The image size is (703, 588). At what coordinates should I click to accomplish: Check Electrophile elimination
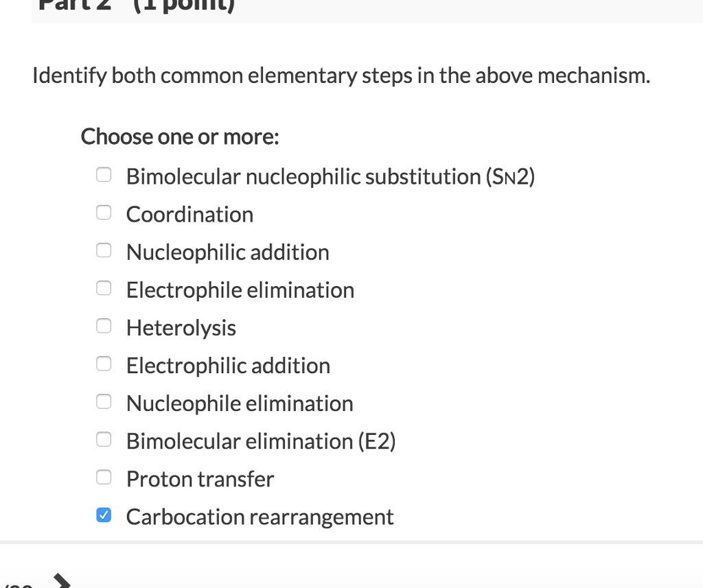point(104,288)
